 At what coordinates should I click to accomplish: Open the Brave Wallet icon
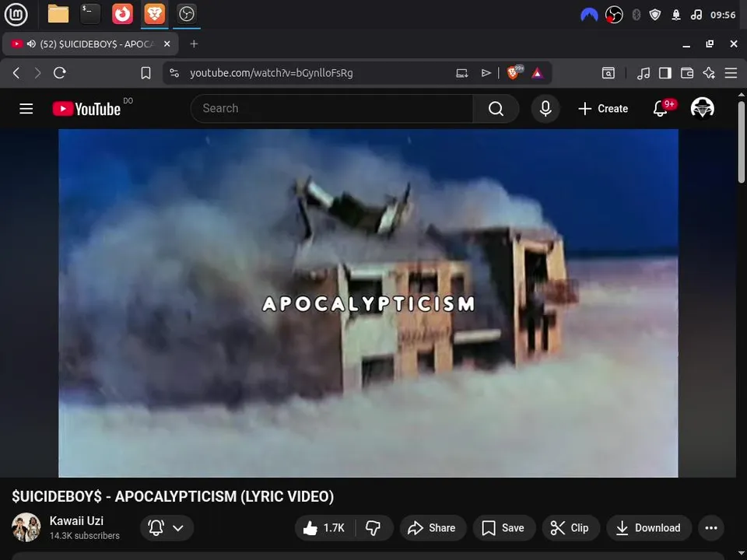pos(687,73)
